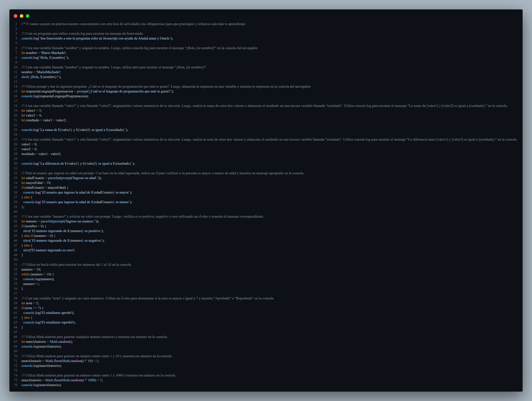Click the 'La suma de' console.log line

(75, 130)
